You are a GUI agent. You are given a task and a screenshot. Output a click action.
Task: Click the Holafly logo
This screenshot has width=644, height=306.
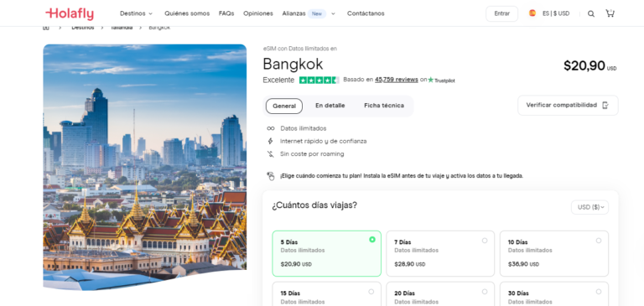pos(70,13)
